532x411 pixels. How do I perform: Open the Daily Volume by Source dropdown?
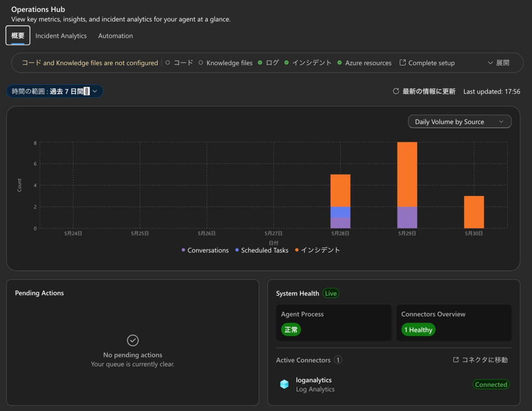459,122
